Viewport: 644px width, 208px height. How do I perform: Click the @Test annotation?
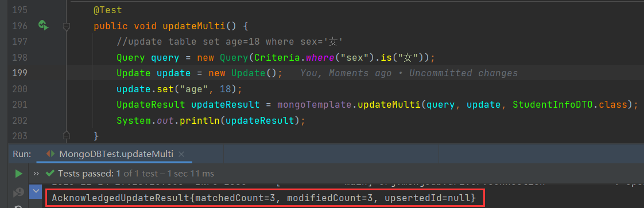point(107,10)
